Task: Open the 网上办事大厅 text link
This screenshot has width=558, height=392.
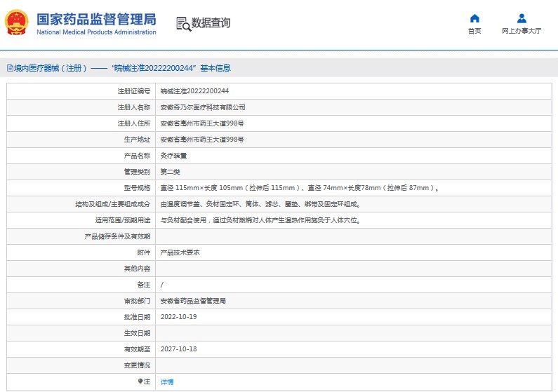Action: click(x=522, y=32)
